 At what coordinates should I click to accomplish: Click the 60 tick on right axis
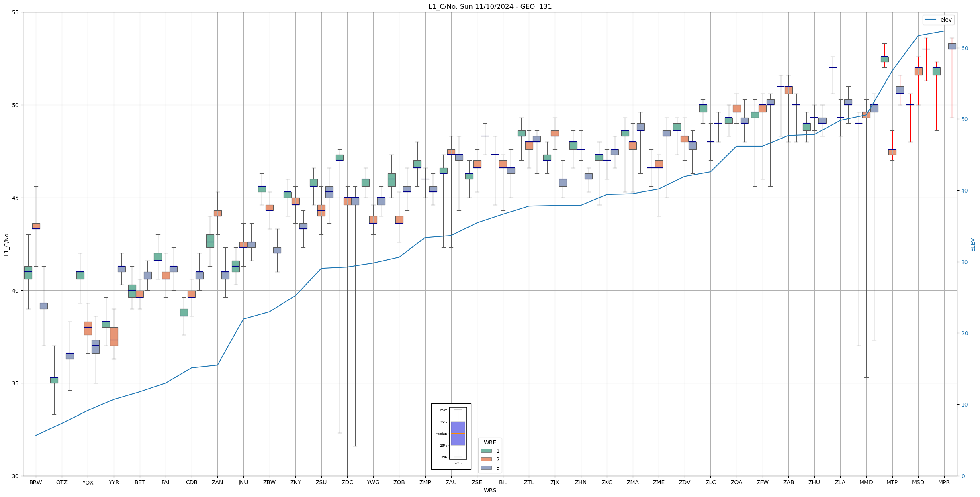click(964, 48)
